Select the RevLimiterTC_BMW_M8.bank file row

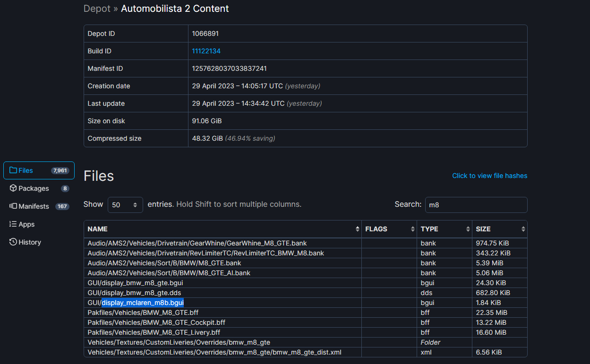[x=306, y=253]
